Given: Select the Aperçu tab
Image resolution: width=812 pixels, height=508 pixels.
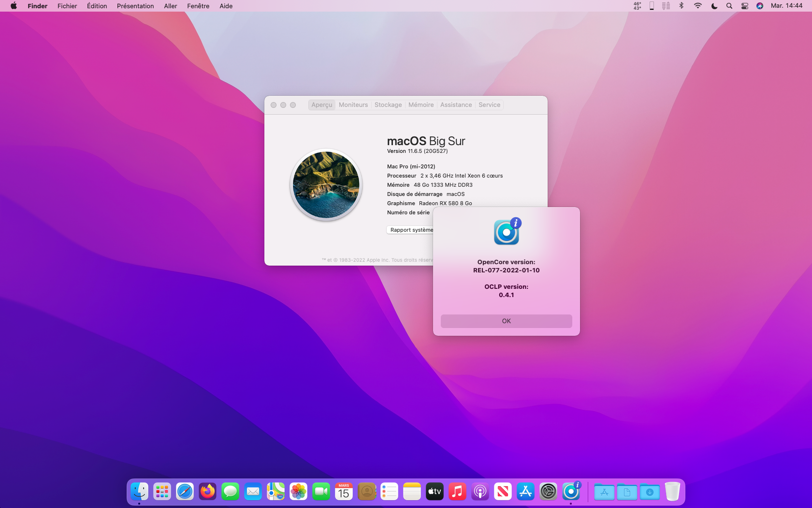Looking at the screenshot, I should 322,105.
